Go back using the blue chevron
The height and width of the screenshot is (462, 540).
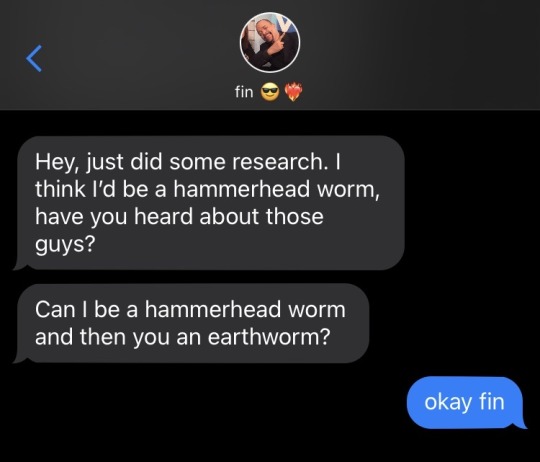pyautogui.click(x=34, y=58)
